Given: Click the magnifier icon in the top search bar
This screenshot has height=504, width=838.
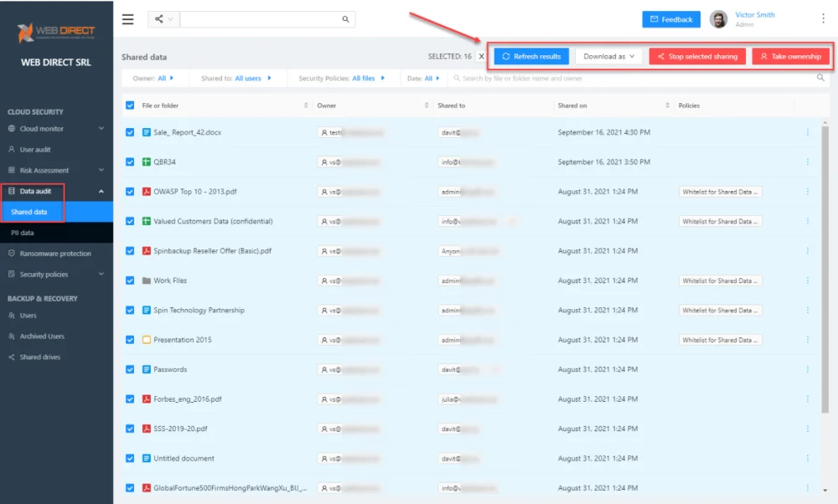Looking at the screenshot, I should [346, 19].
